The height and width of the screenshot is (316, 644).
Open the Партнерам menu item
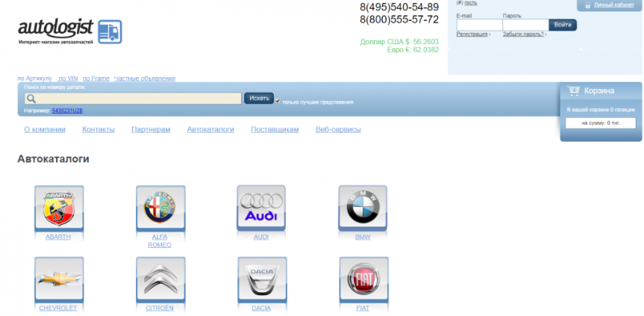151,129
